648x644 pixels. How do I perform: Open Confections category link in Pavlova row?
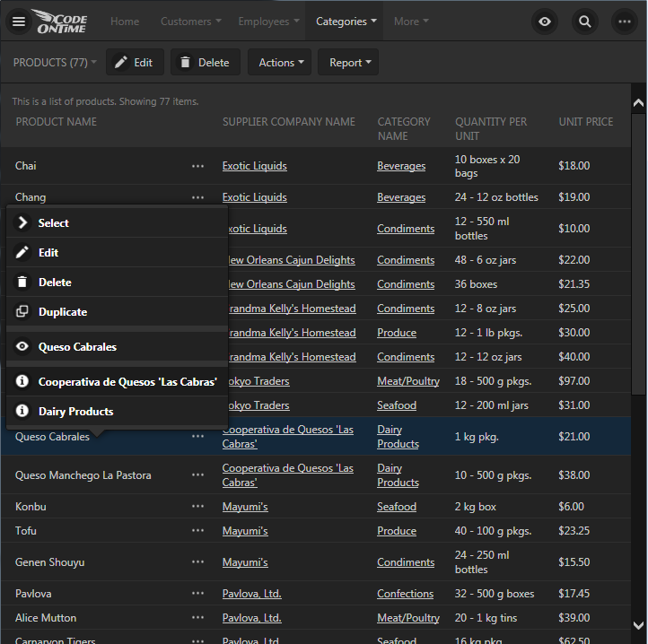(405, 594)
